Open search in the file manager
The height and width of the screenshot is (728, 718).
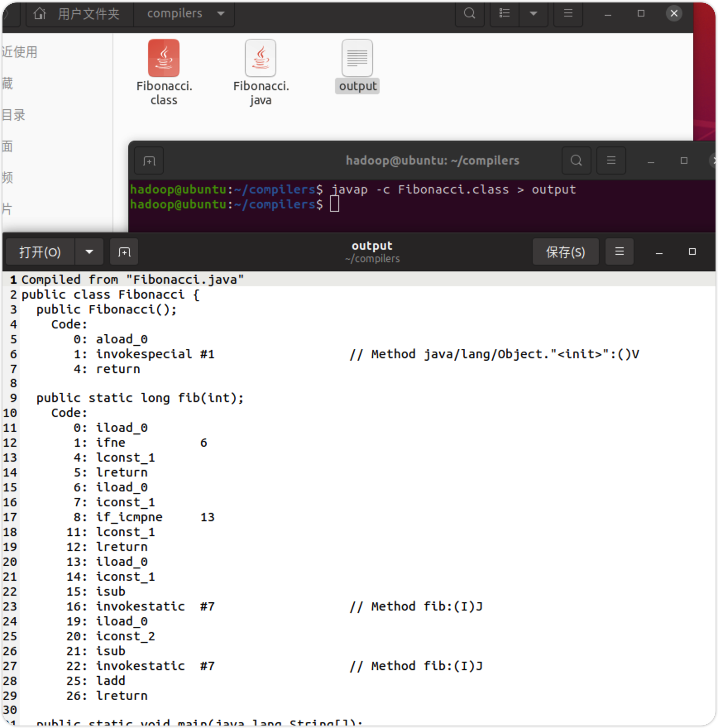[469, 14]
